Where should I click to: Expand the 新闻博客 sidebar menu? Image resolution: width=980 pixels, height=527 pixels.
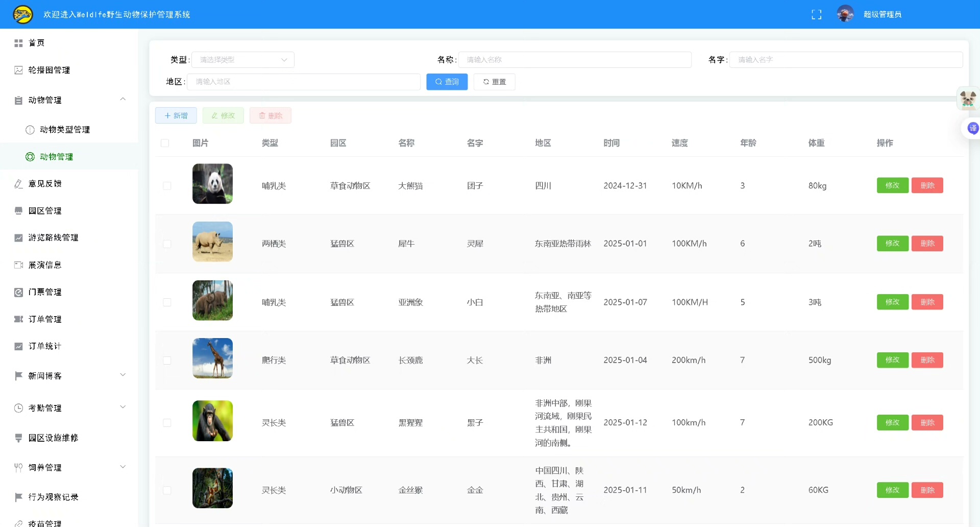coord(122,375)
